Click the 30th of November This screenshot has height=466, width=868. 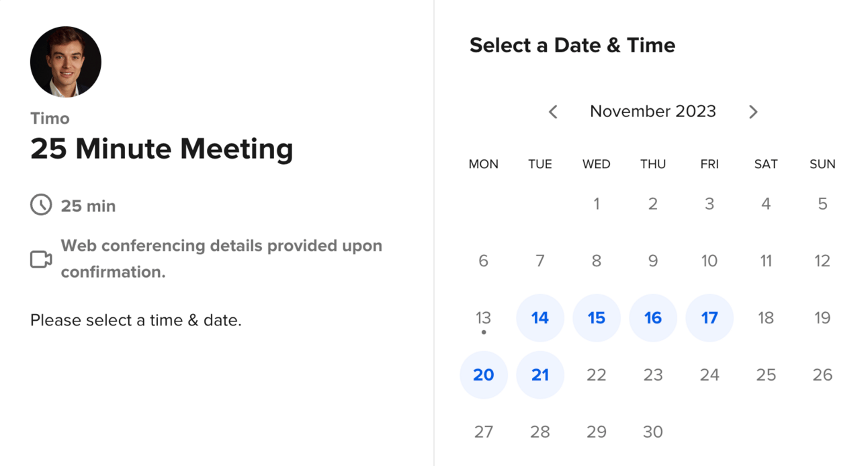(653, 432)
